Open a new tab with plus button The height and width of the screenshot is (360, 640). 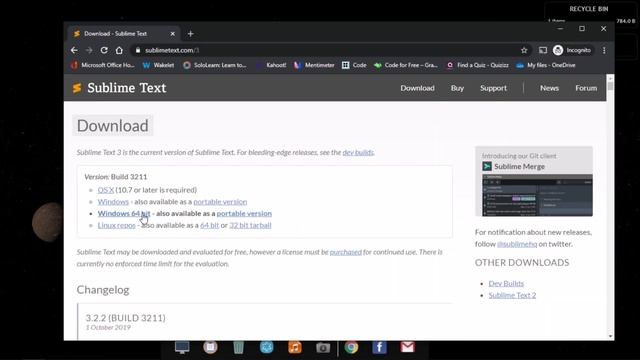pos(191,34)
